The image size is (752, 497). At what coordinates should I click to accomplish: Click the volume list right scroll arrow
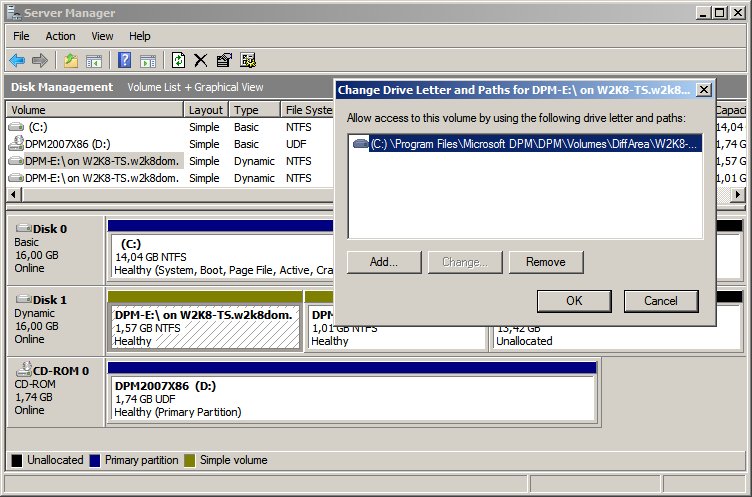point(738,195)
